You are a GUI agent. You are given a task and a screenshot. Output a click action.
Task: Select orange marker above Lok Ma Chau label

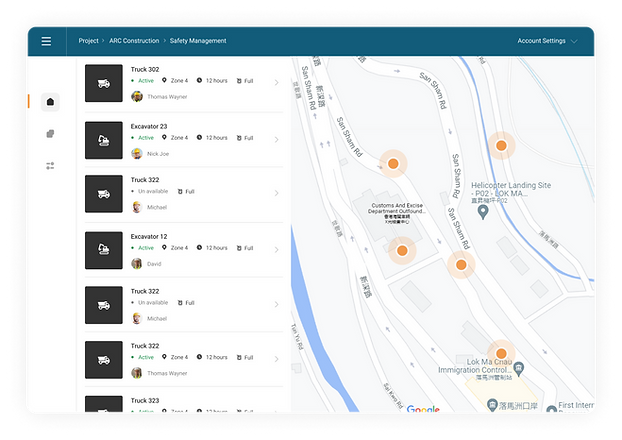pyautogui.click(x=501, y=353)
